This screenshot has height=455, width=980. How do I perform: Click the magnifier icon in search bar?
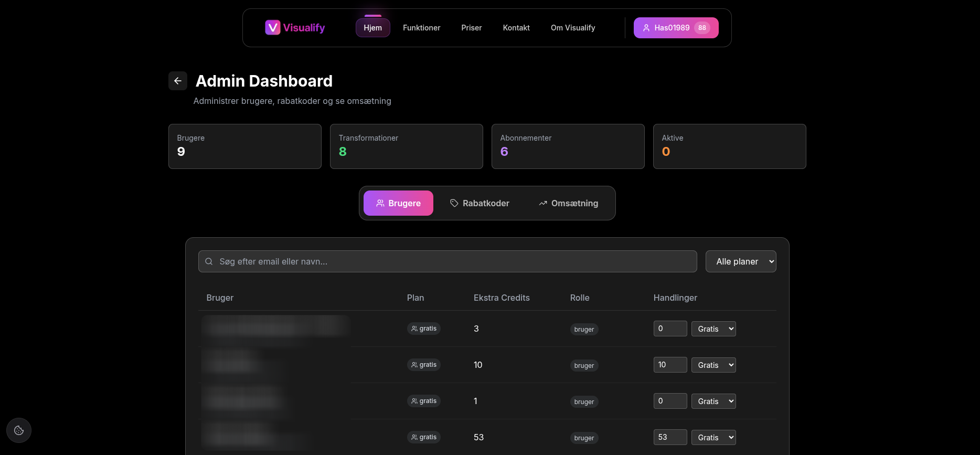[209, 261]
